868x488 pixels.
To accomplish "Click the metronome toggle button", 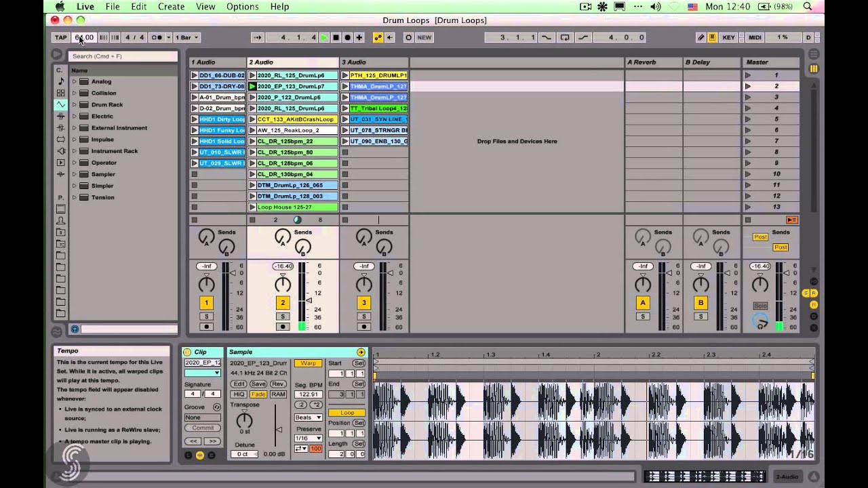I will click(x=157, y=37).
